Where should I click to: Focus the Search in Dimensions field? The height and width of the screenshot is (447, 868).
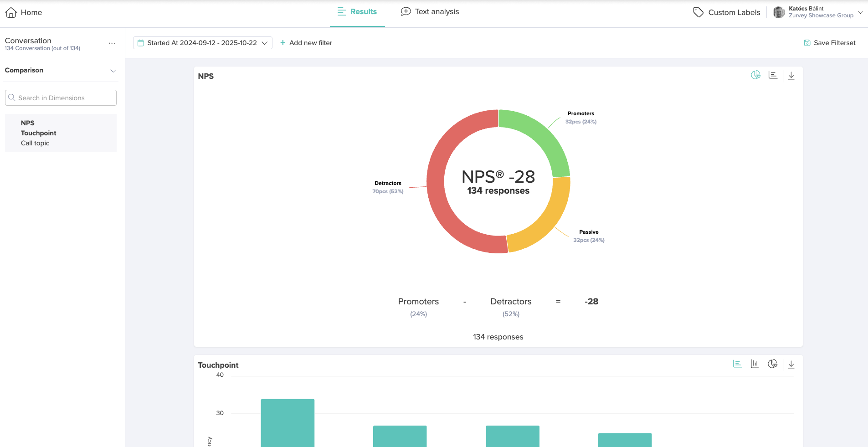[61, 98]
